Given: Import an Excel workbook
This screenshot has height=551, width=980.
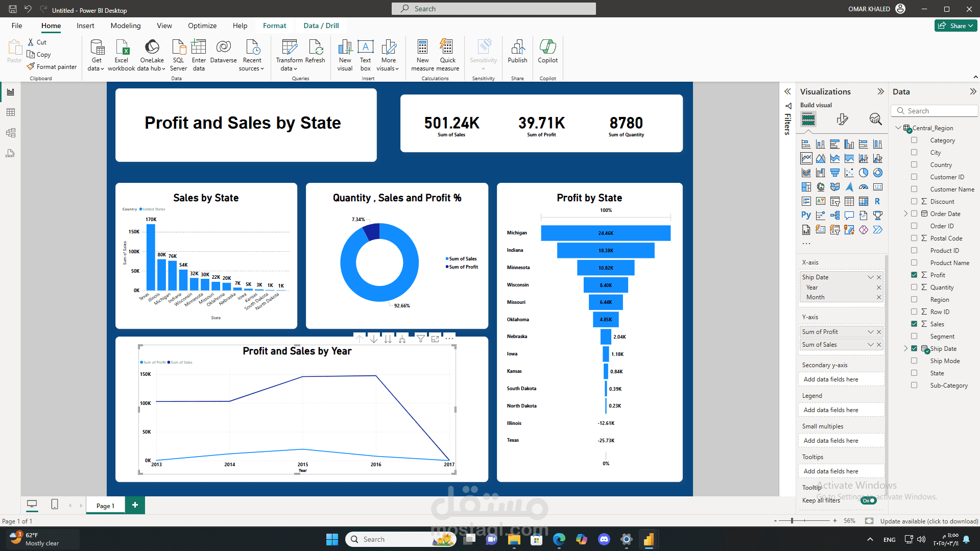Looking at the screenshot, I should 122,55.
